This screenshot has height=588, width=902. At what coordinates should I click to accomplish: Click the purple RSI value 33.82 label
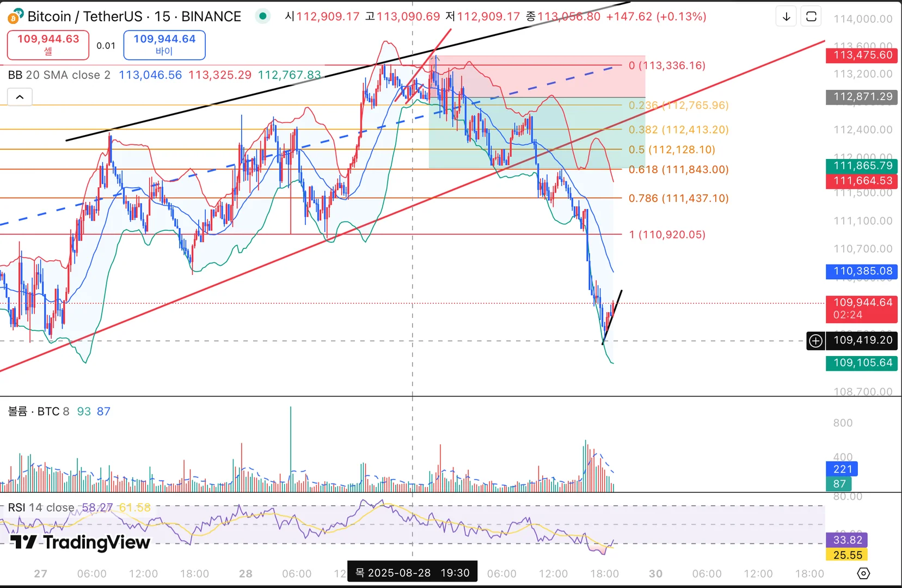click(x=846, y=540)
